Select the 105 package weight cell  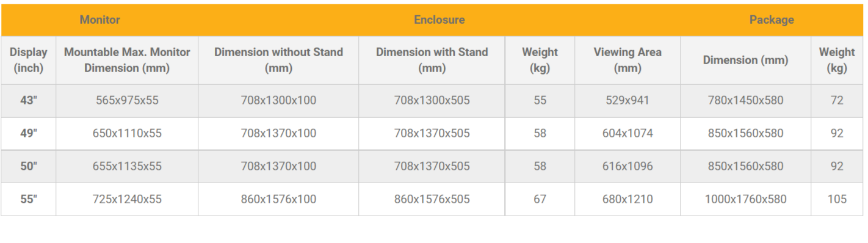point(837,199)
